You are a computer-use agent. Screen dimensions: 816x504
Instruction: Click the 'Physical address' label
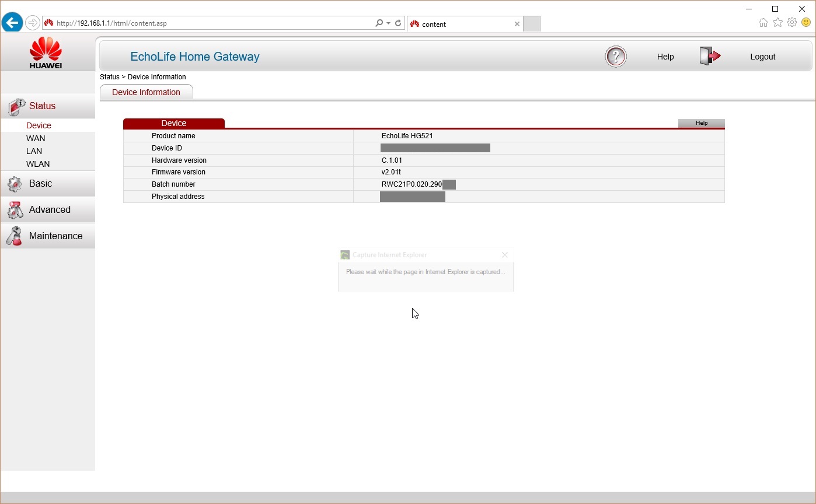tap(178, 197)
